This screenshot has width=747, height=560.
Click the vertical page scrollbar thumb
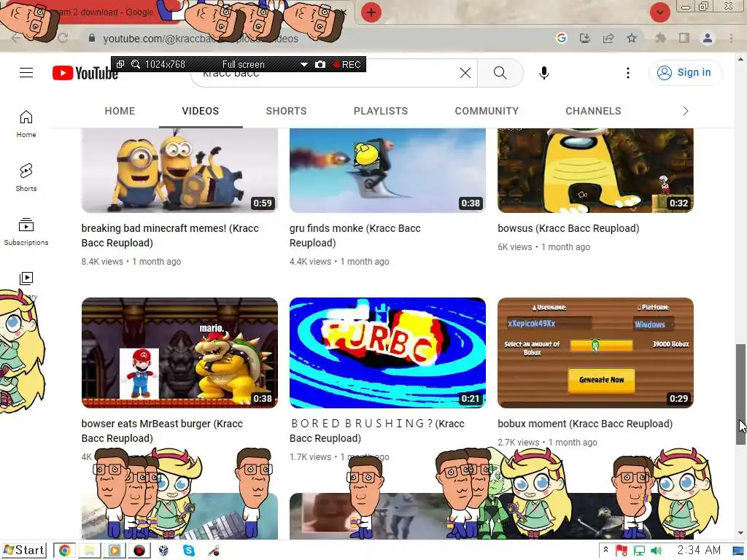pyautogui.click(x=740, y=394)
